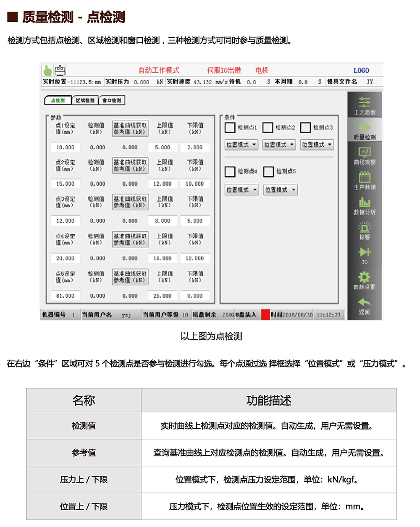Click the 点1 upper limit field 5.000
Image resolution: width=420 pixels, height=527 pixels.
tap(163, 147)
